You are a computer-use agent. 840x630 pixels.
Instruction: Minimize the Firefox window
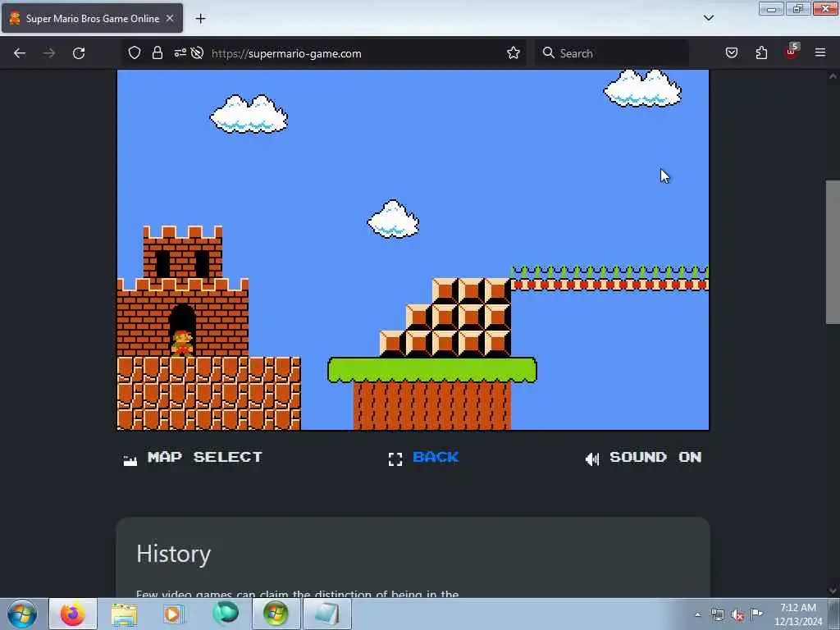click(771, 9)
